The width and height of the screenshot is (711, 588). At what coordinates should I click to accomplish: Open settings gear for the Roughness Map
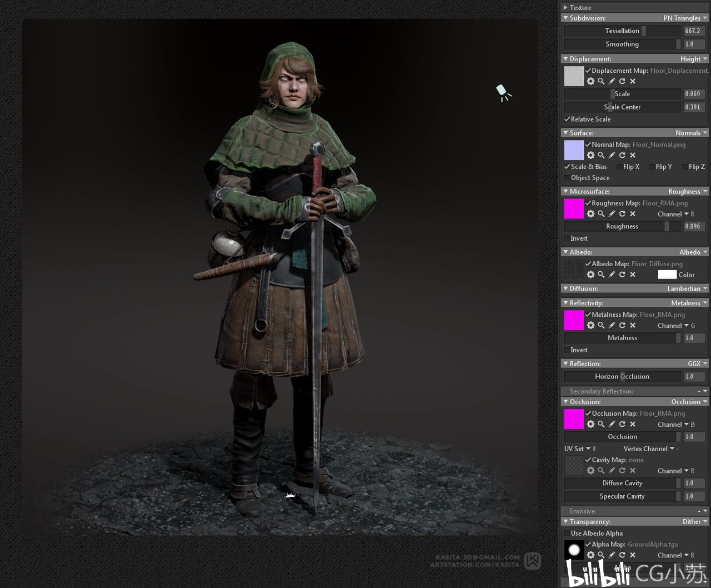click(590, 214)
